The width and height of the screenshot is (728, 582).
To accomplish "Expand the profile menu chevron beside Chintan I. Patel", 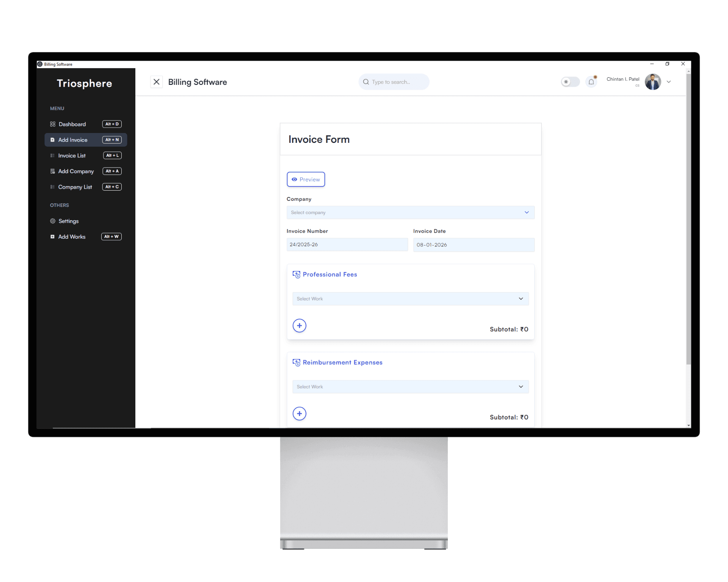I will 669,81.
